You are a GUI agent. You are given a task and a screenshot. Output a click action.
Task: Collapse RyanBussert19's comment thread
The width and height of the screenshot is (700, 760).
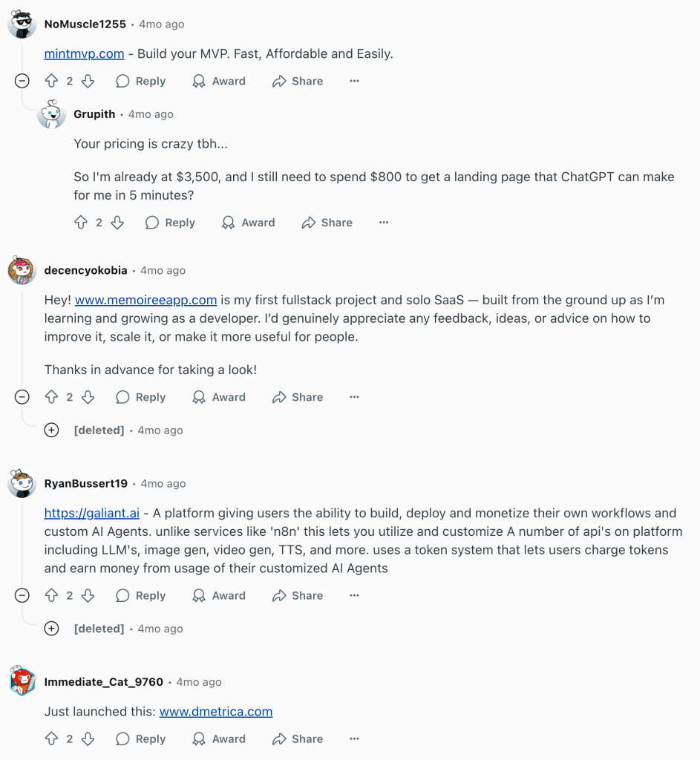(x=22, y=595)
